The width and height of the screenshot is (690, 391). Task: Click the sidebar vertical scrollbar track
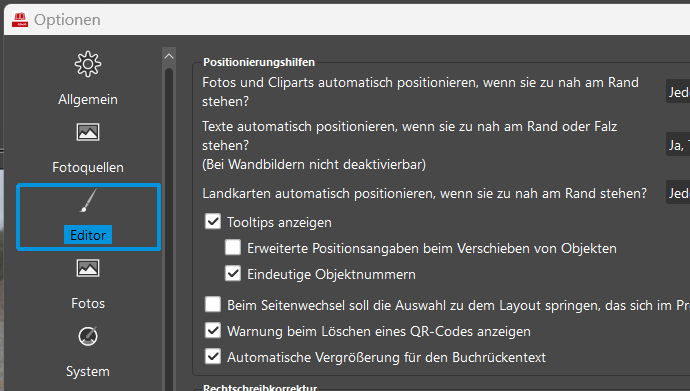tap(169, 229)
